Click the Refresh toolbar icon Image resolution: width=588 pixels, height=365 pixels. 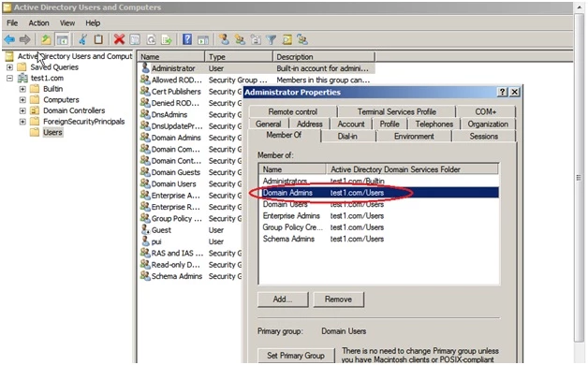tap(151, 39)
